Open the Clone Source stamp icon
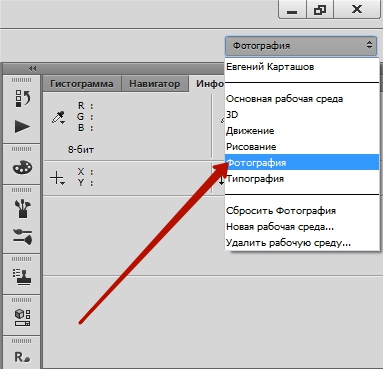 [x=22, y=277]
